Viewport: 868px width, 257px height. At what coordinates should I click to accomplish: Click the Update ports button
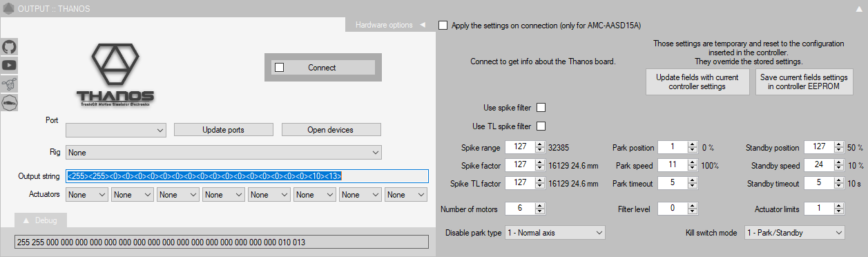point(223,130)
